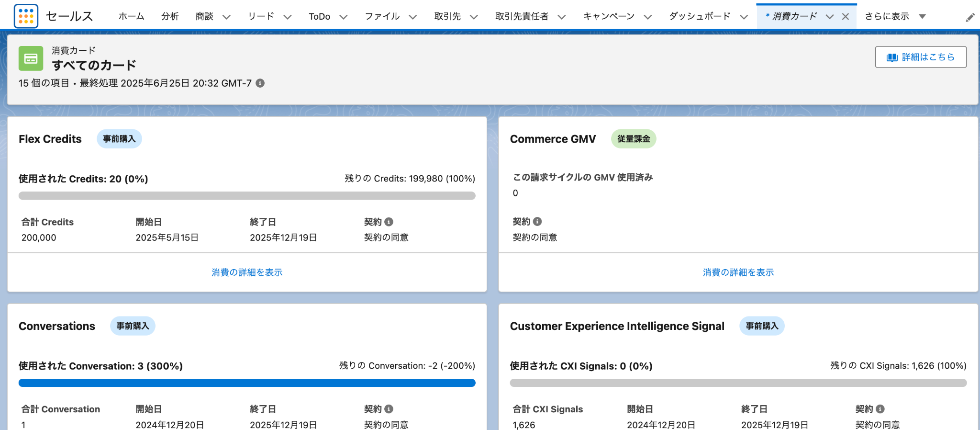Expand the 取引先責任者 tab dropdown chevron

click(562, 17)
